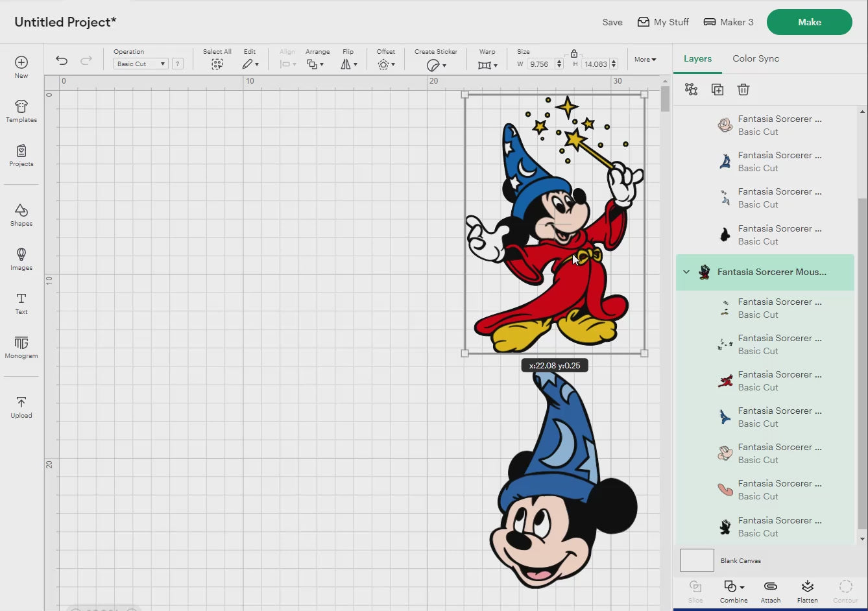Click the Undo arrow
Image resolution: width=868 pixels, height=611 pixels.
(62, 60)
